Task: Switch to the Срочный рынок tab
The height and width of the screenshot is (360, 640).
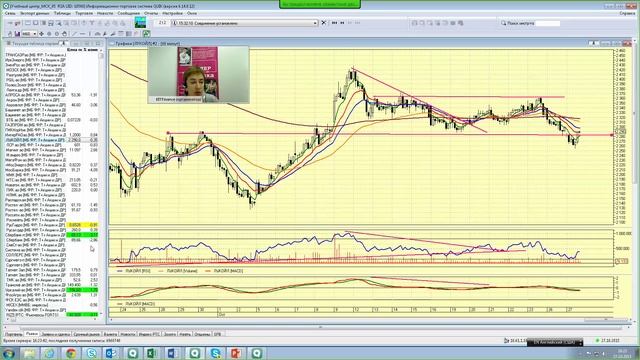Action: click(87, 334)
